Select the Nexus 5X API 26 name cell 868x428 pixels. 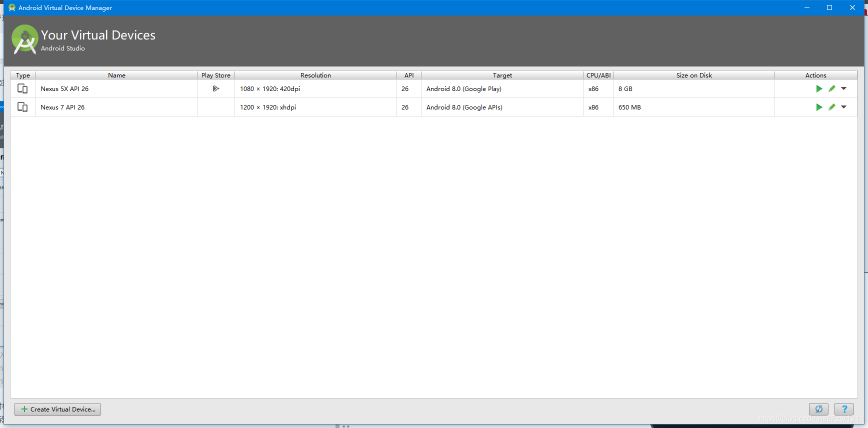[116, 88]
